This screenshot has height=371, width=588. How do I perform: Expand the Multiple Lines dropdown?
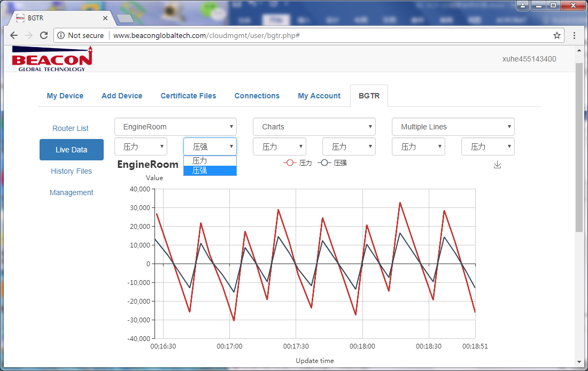453,127
